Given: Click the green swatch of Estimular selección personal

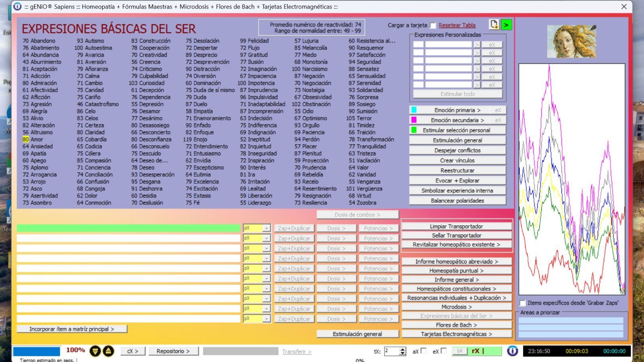Looking at the screenshot, I should pos(414,130).
